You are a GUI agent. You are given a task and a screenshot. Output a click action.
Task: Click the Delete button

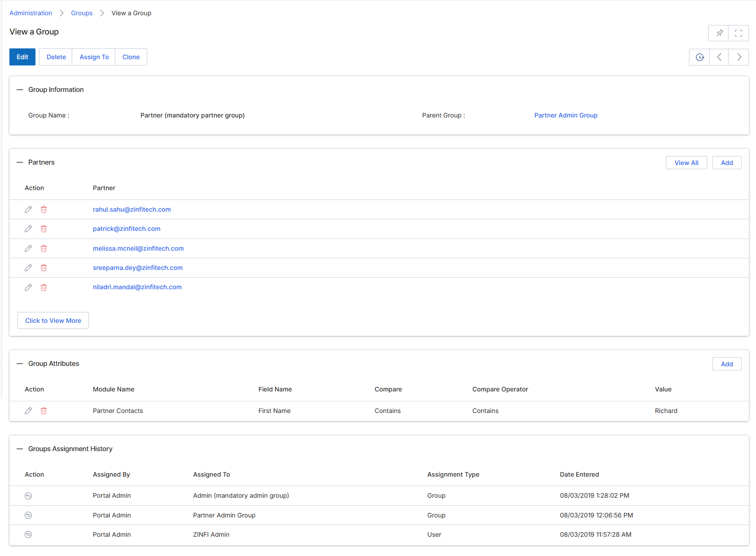[56, 57]
